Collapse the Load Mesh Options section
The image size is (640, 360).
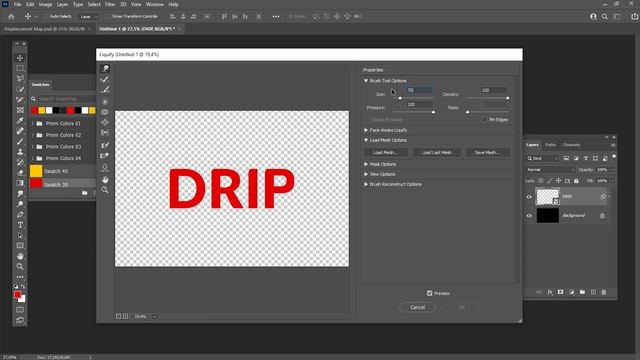[x=366, y=140]
